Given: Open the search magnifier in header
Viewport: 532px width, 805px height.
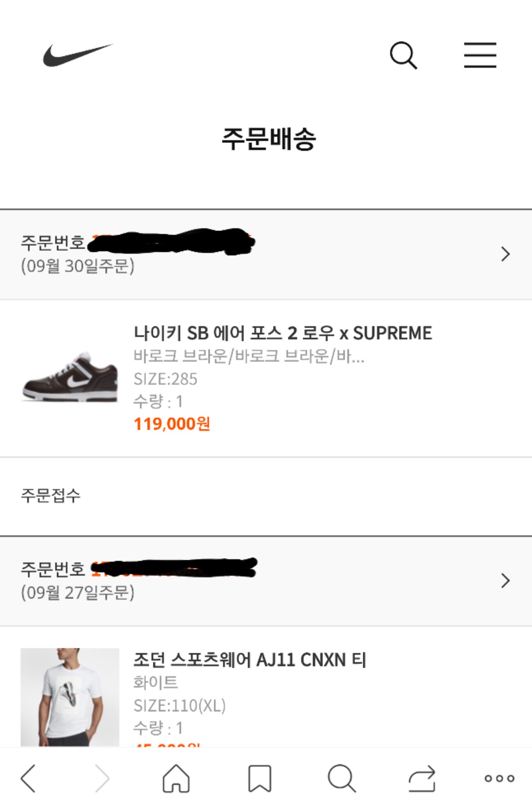Looking at the screenshot, I should pyautogui.click(x=403, y=55).
